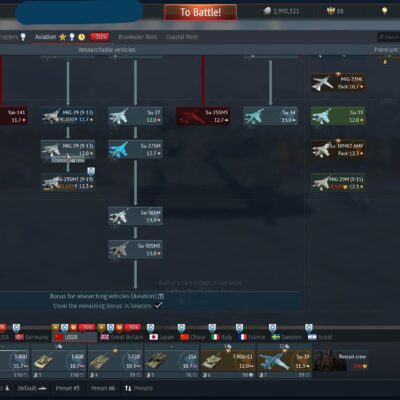Select the MiG-29SMT (9-19) aircraft card
The height and width of the screenshot is (400, 400).
(x=68, y=183)
